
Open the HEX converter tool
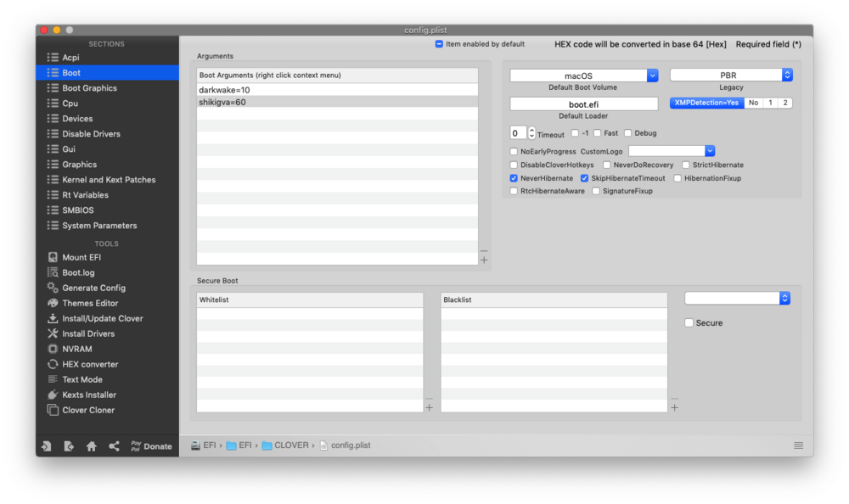click(x=89, y=364)
